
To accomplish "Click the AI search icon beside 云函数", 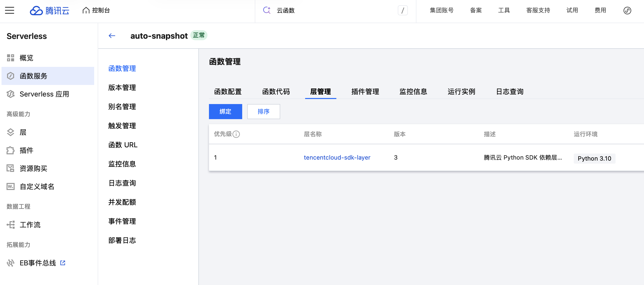I will [x=267, y=10].
